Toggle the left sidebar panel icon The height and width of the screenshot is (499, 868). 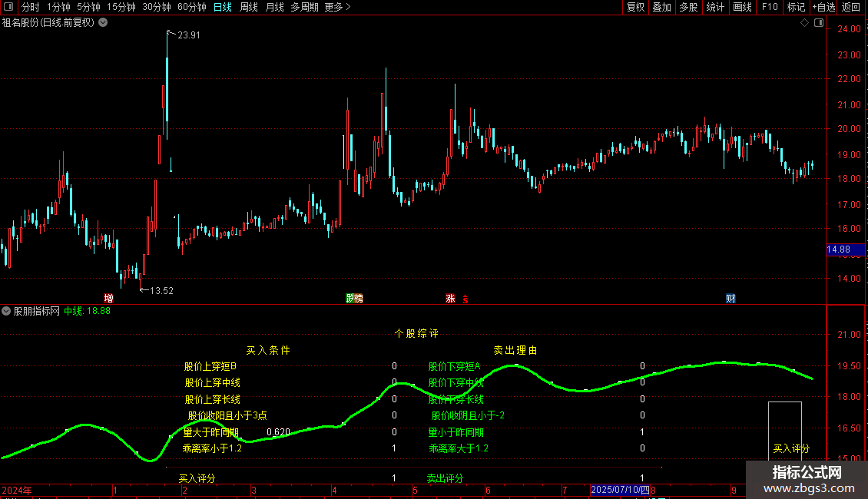coord(8,7)
